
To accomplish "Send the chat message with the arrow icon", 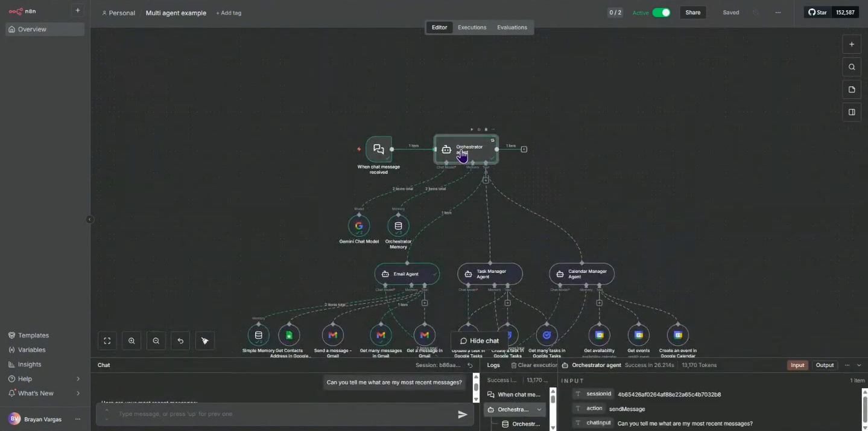I will point(463,414).
